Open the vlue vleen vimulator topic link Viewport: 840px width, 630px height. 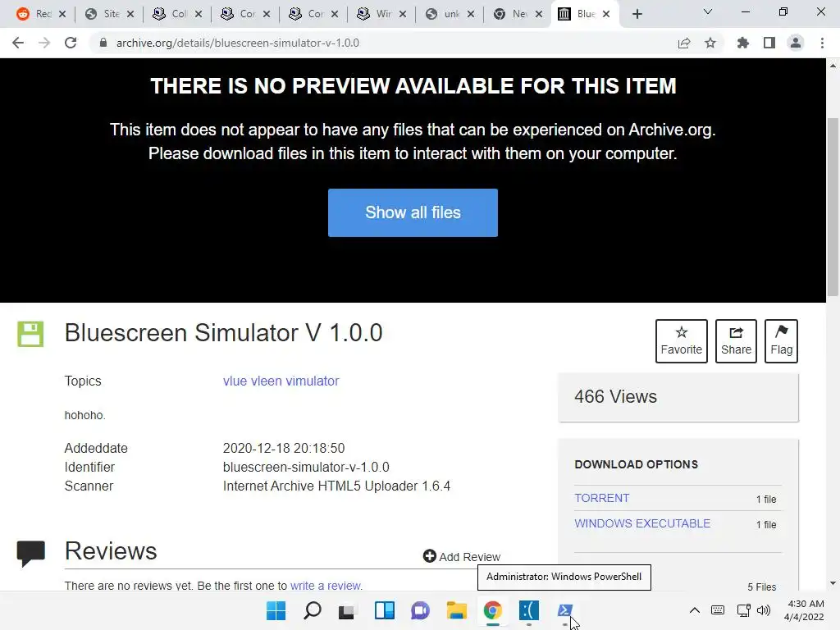pyautogui.click(x=281, y=381)
